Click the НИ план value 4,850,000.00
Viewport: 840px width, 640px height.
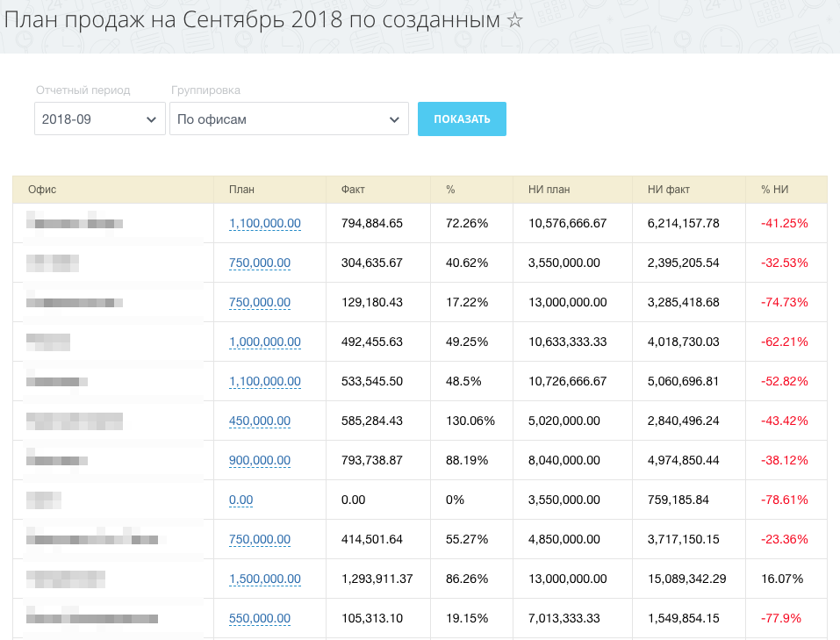pyautogui.click(x=564, y=539)
